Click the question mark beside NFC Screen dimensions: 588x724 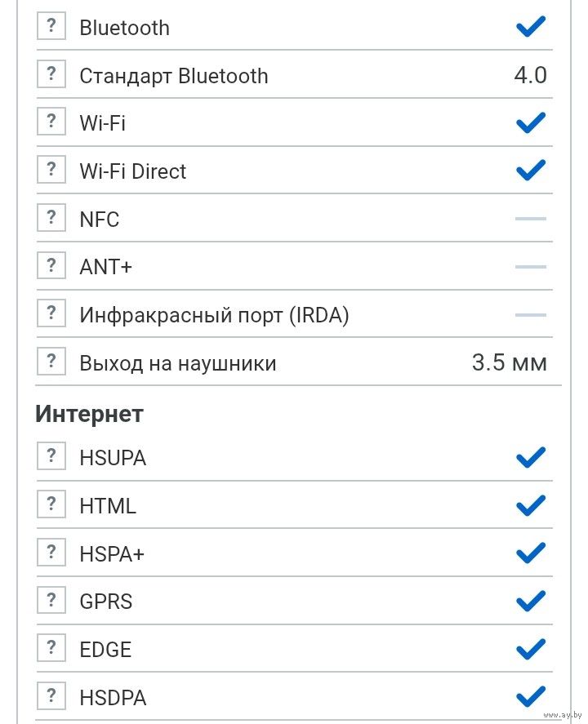[x=51, y=217]
